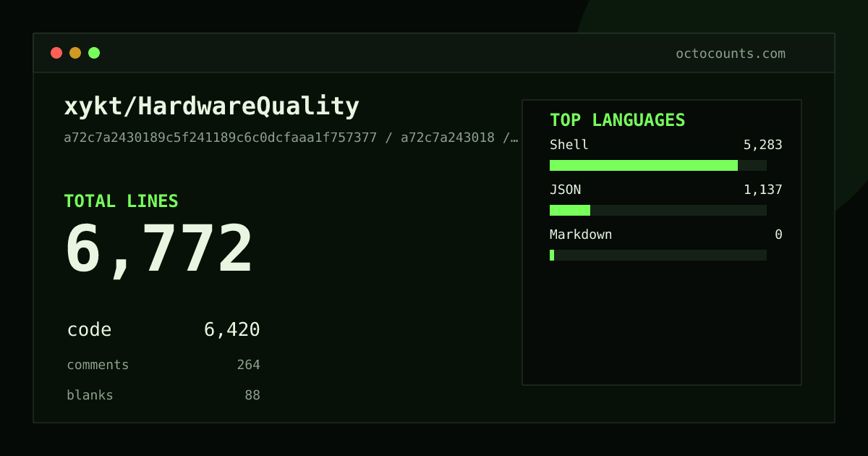868x456 pixels.
Task: Click the green maximize window dot
Action: (94, 53)
